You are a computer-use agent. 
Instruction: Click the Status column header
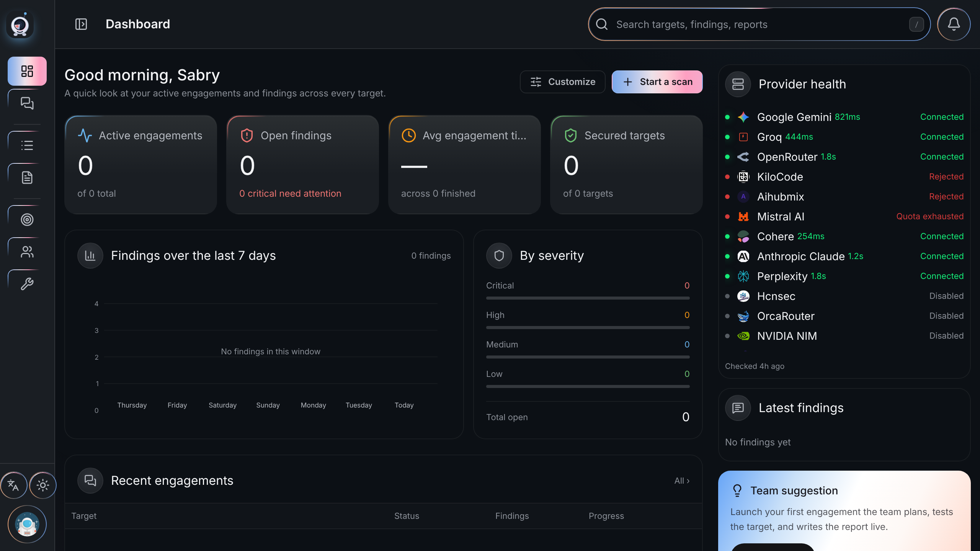pyautogui.click(x=407, y=516)
